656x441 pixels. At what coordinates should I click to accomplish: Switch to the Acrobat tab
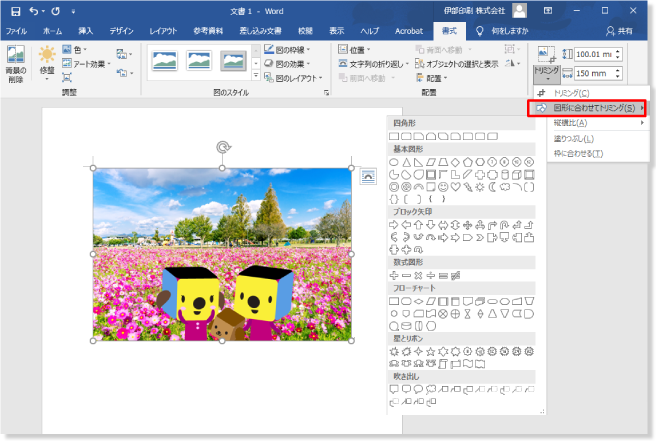409,31
